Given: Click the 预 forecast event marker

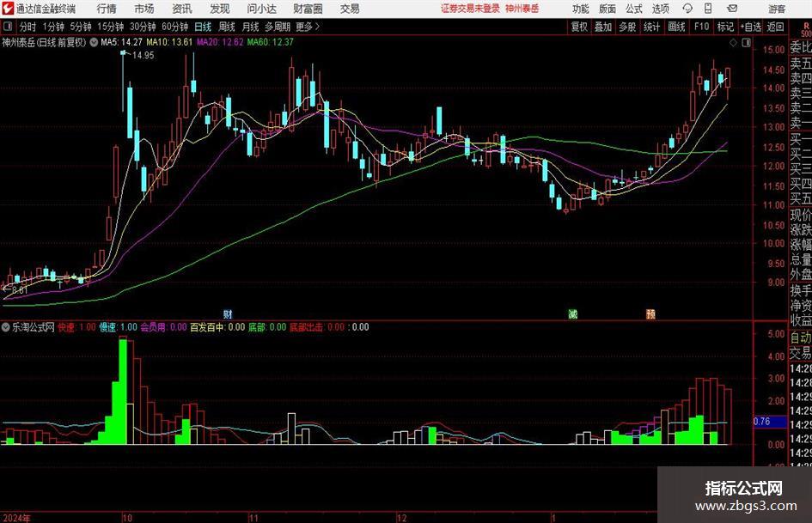Looking at the screenshot, I should click(650, 313).
